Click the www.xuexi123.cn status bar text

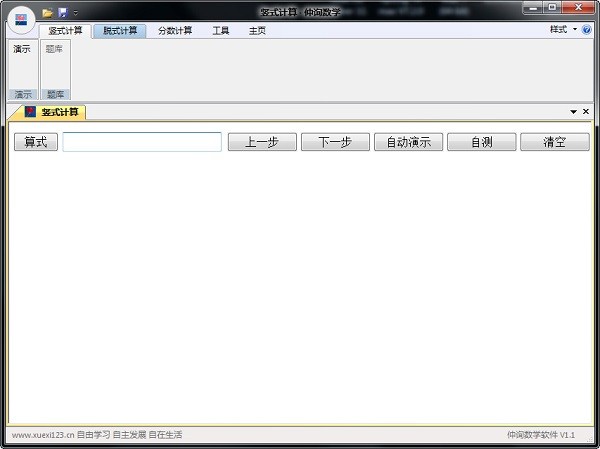43,435
